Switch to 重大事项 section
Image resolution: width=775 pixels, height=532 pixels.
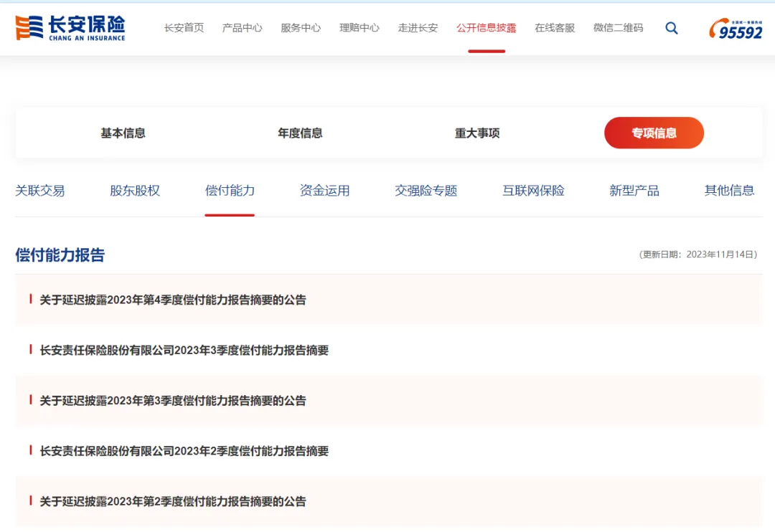pyautogui.click(x=477, y=133)
